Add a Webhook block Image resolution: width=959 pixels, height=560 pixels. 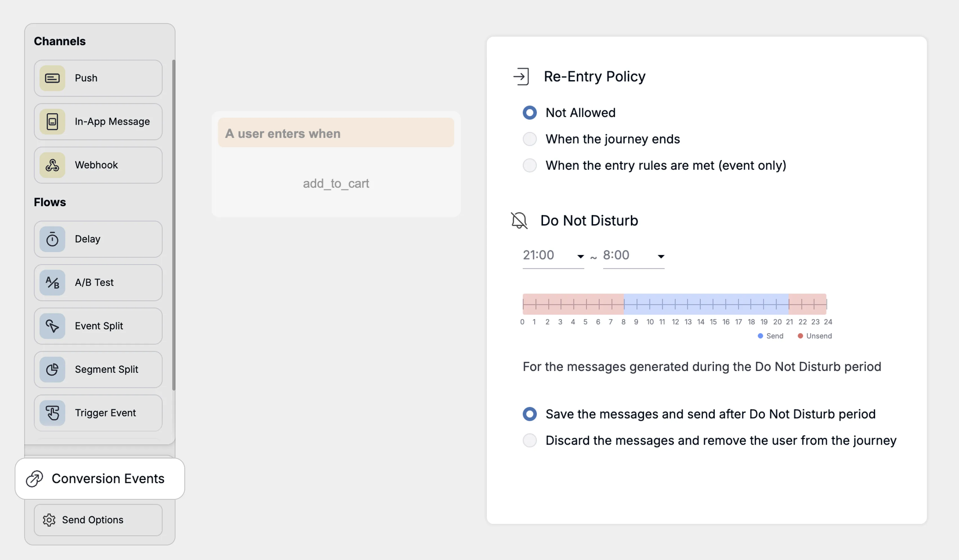tap(98, 165)
